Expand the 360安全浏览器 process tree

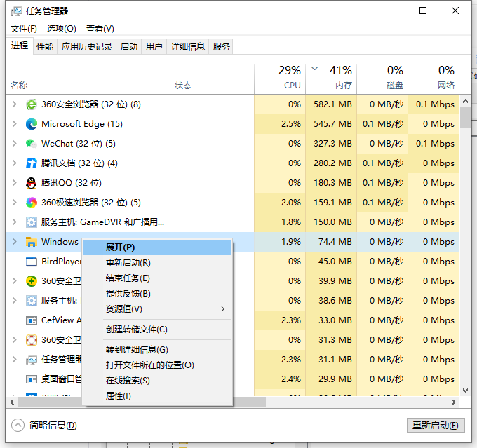(x=15, y=104)
